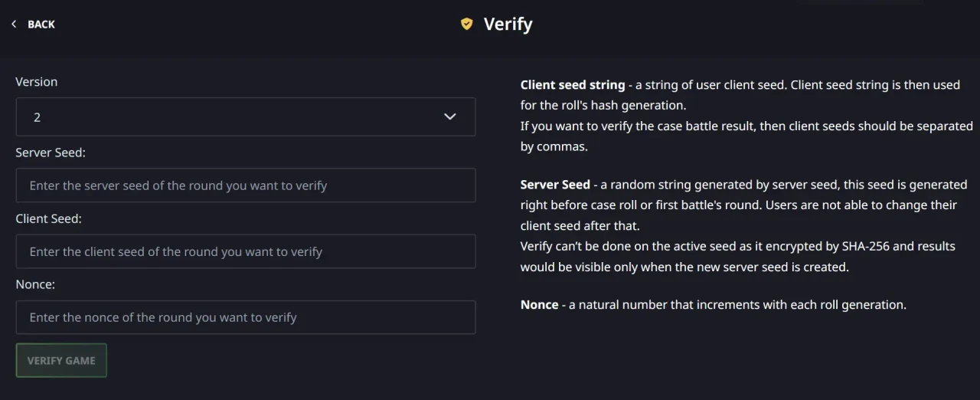Click the sentence mentioning SHA-256 encryption
This screenshot has height=400, width=980.
pos(737,247)
